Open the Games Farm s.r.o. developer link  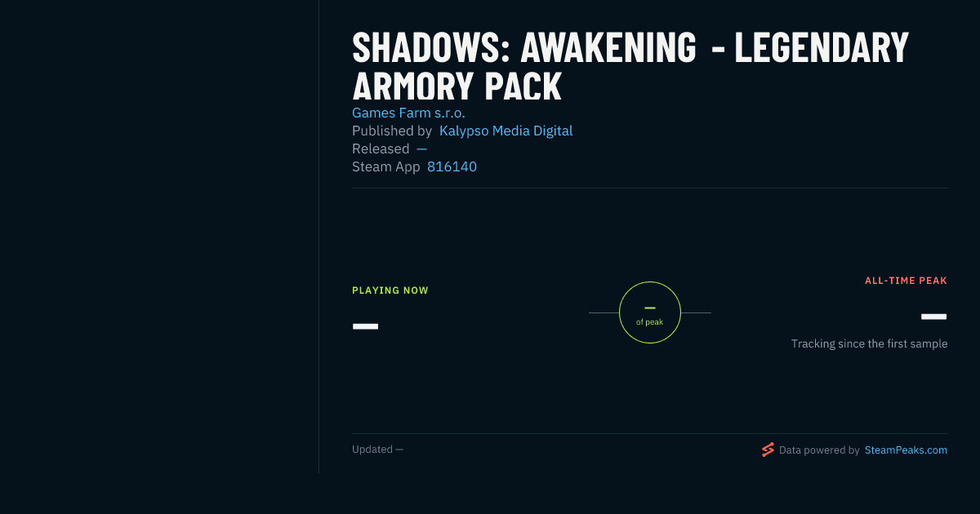click(408, 113)
